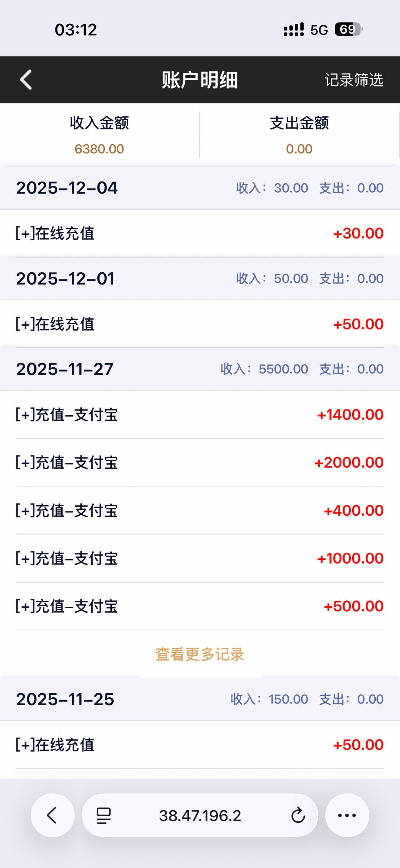Tap the 收入金额 6380.00 summary
The width and height of the screenshot is (400, 868).
(99, 135)
